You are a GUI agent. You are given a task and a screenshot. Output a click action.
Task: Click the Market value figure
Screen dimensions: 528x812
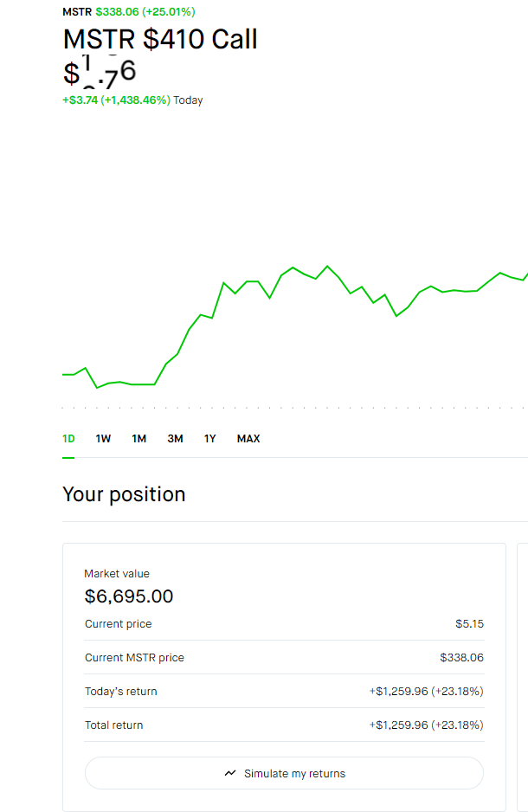[128, 596]
